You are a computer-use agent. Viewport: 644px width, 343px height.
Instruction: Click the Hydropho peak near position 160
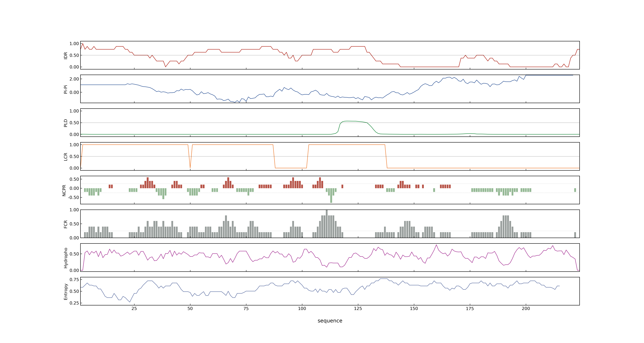[x=436, y=245]
